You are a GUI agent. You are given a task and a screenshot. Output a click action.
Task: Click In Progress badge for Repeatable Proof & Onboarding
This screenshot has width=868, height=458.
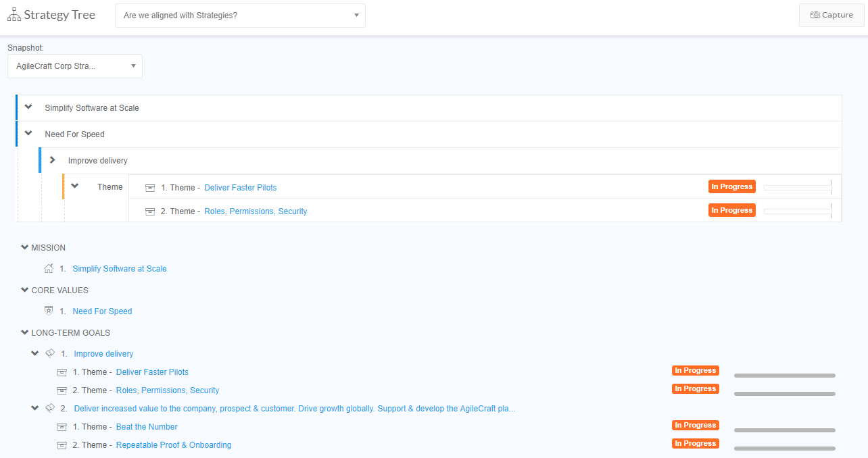[695, 444]
